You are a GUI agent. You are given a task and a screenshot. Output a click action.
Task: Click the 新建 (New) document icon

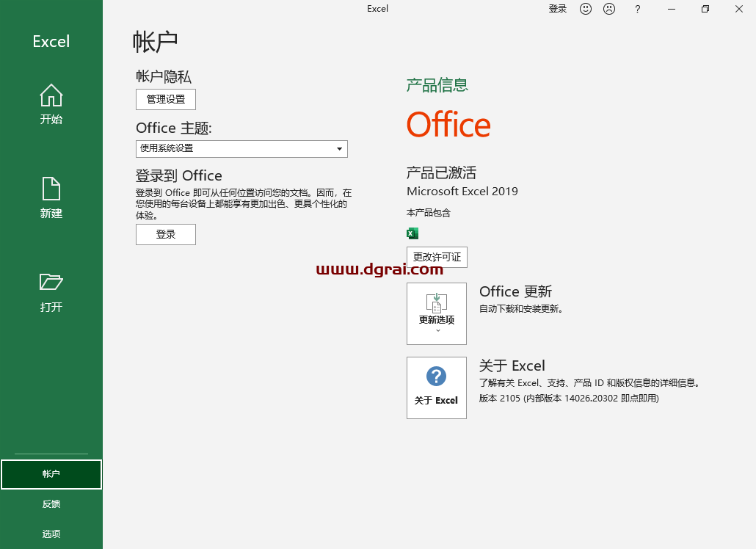coord(51,189)
